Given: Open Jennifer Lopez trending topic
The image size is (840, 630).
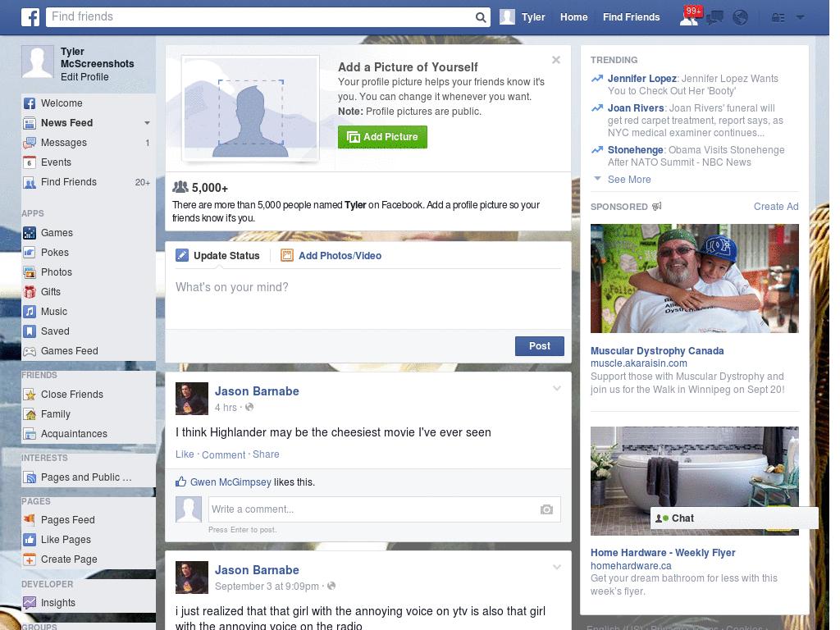Looking at the screenshot, I should (641, 78).
